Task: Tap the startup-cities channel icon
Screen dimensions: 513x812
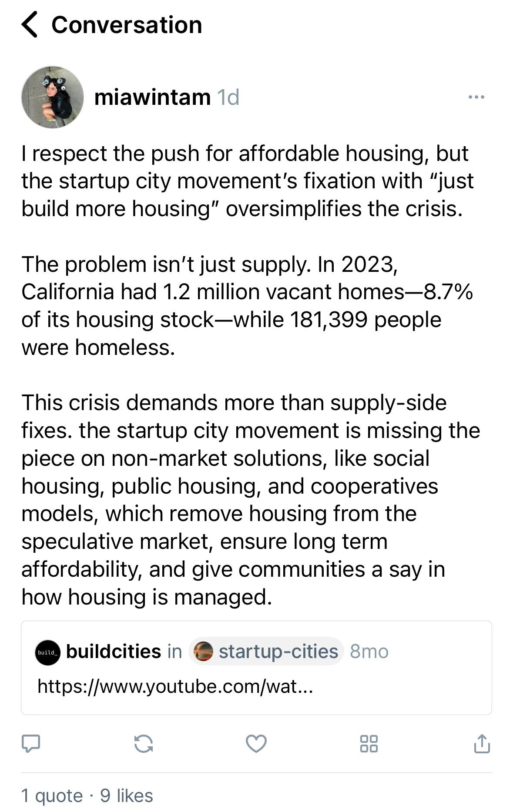Action: point(203,652)
